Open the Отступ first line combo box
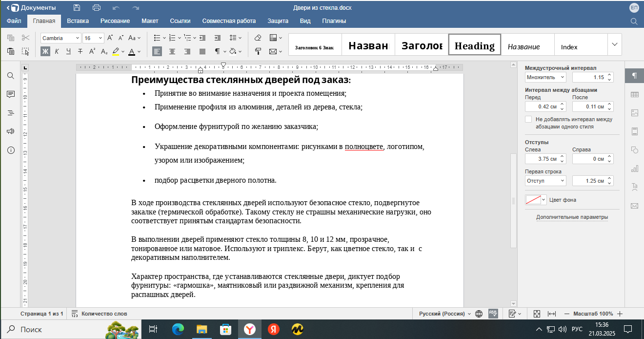Viewport: 644px width, 339px height. tap(545, 181)
